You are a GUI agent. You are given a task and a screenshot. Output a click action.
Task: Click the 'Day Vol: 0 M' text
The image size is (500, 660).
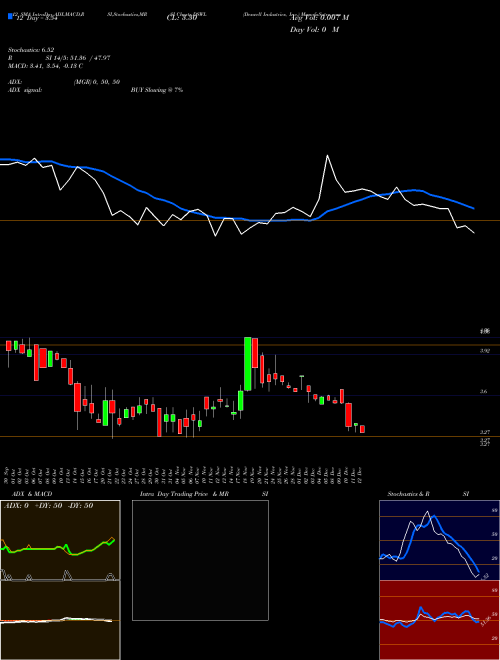point(314,30)
